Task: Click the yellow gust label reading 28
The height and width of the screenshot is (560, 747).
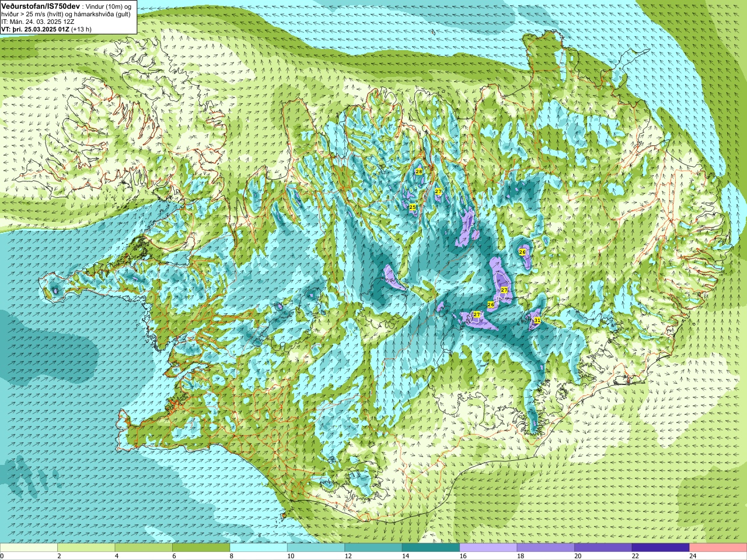Action: (419, 171)
